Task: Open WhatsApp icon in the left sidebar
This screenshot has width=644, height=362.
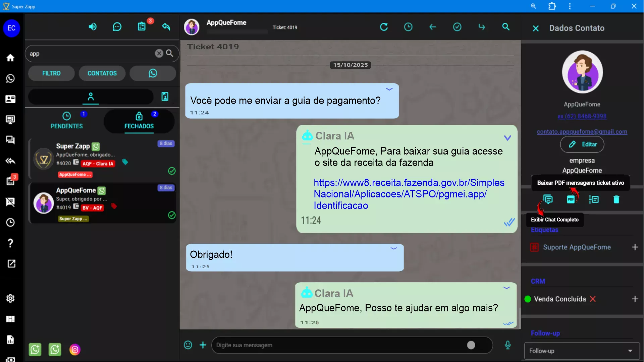Action: click(x=10, y=78)
